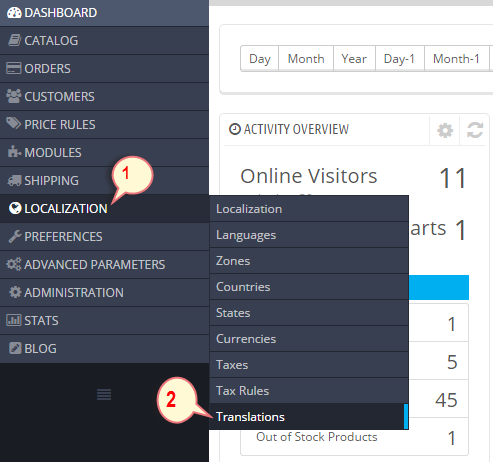Click the value 5 in the list
Image resolution: width=493 pixels, height=462 pixels.
(452, 362)
